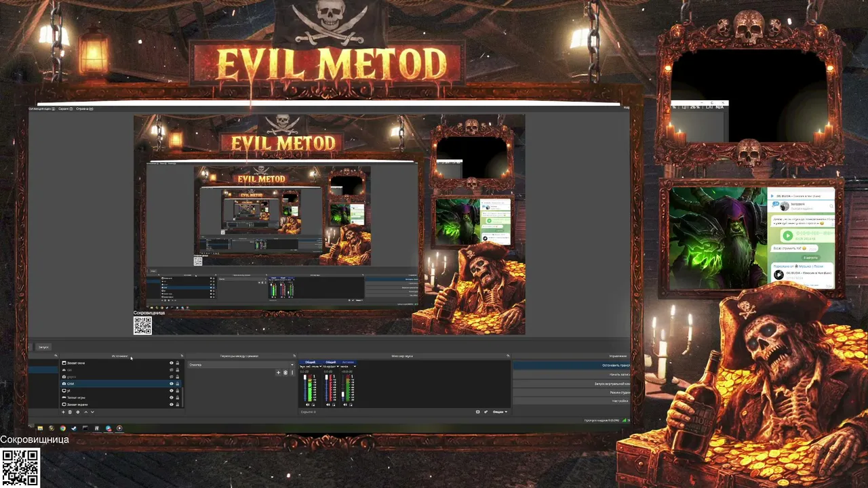The image size is (868, 488).
Task: Open the audio mixer's advanced properties gear
Action: (486, 412)
